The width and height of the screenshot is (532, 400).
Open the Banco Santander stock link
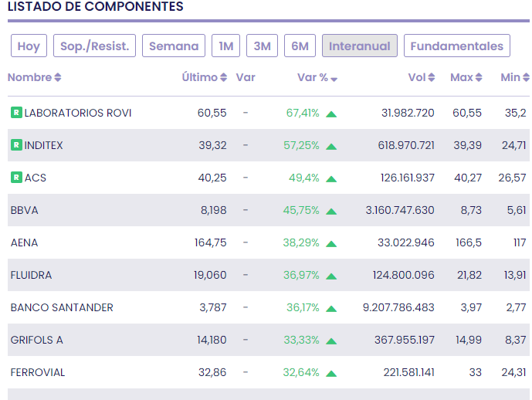62,307
